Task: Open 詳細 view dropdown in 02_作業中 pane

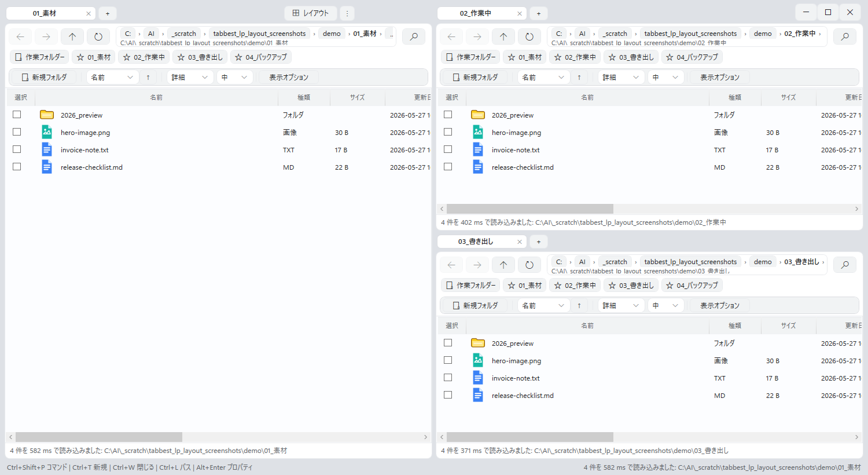Action: 621,77
